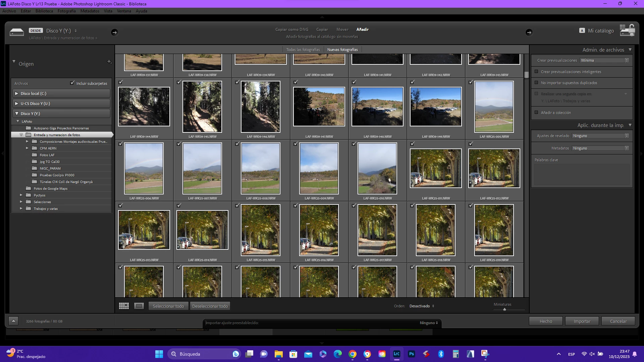This screenshot has height=362, width=644.
Task: Enable Crear previsualizaciones inteligentes checkbox
Action: [x=536, y=72]
